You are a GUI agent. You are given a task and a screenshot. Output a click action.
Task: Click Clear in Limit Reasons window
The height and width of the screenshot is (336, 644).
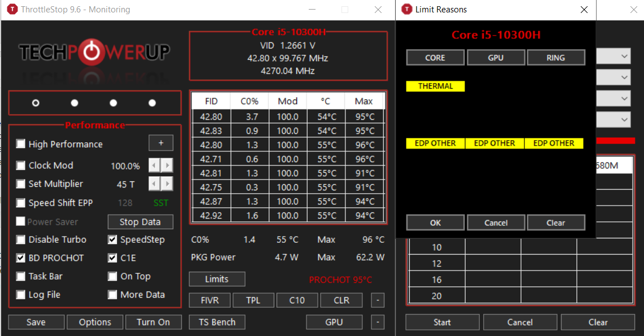556,222
